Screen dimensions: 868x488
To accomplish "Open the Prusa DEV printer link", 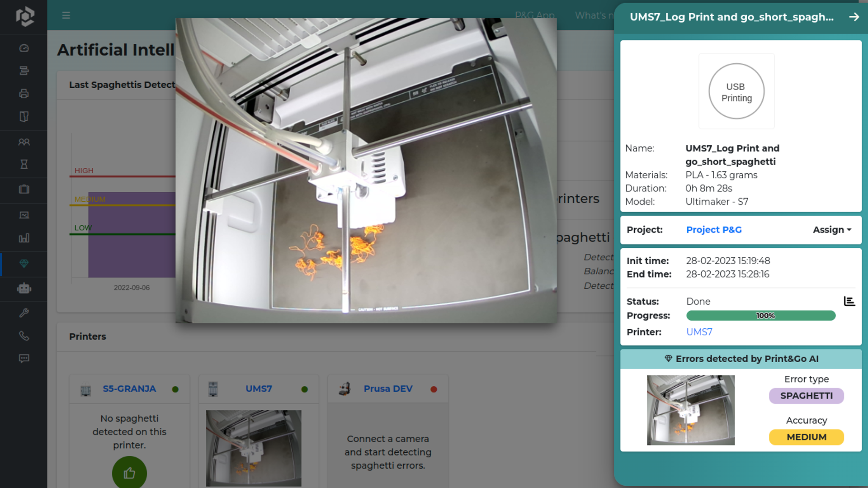I will [x=388, y=389].
